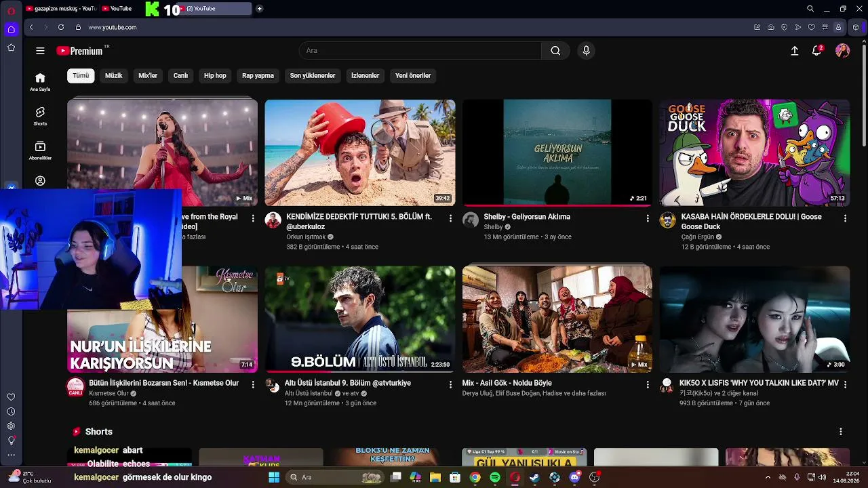Viewport: 868px width, 488px height.
Task: Open the account avatar menu
Action: point(843,51)
